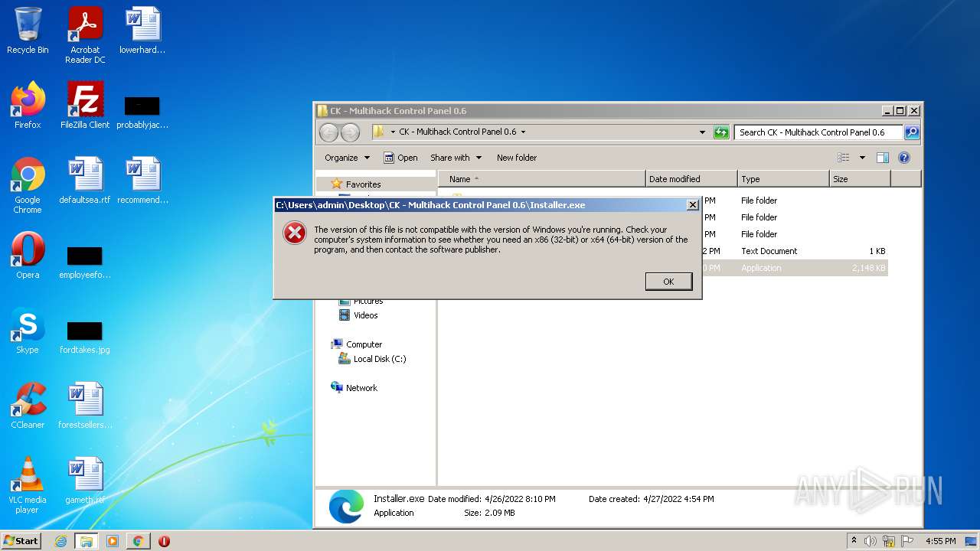
Task: Click the Action Center flag tray icon
Action: 907,541
